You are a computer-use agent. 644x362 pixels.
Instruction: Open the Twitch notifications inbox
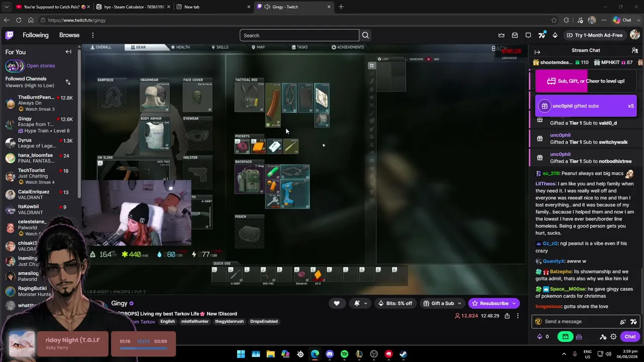(x=515, y=35)
